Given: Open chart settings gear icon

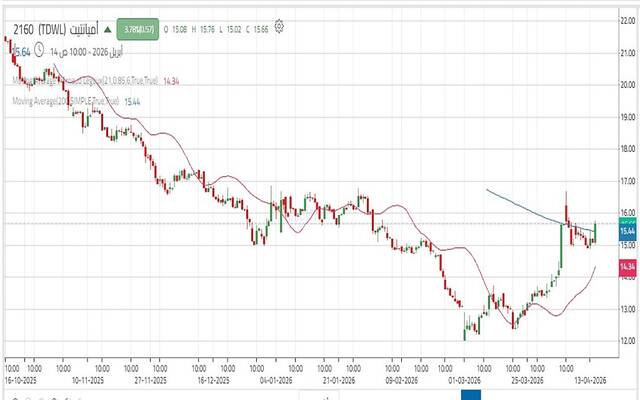Looking at the screenshot, I should (280, 26).
